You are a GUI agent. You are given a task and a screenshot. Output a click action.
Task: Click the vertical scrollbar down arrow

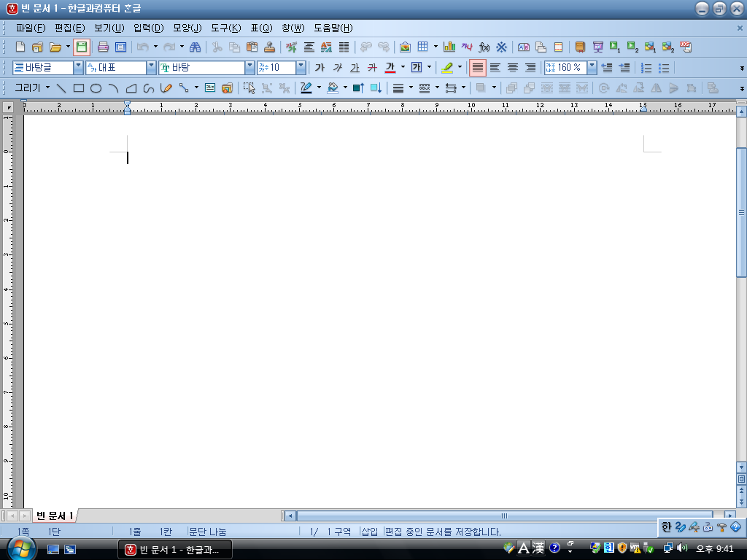pyautogui.click(x=741, y=467)
